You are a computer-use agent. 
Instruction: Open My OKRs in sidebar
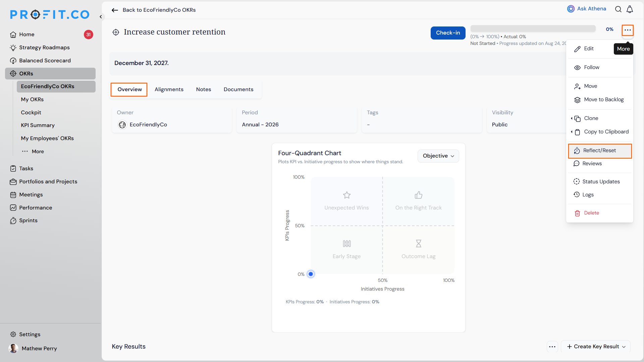point(32,100)
